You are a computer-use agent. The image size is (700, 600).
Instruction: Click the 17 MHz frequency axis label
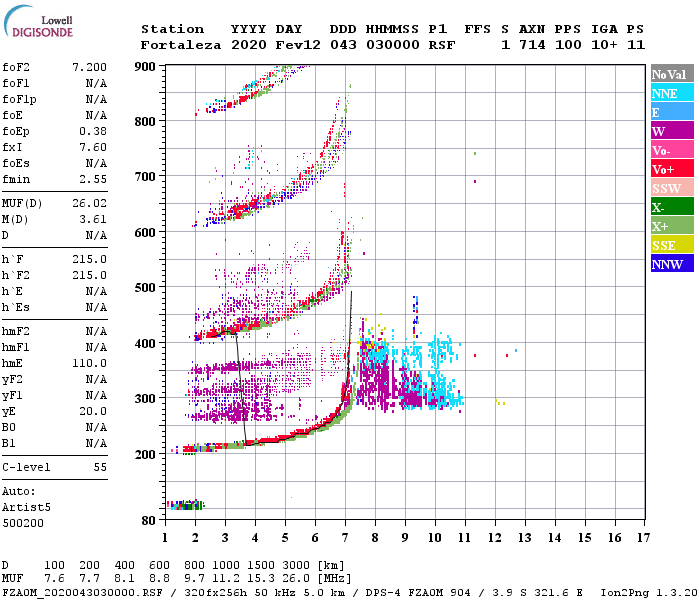(643, 538)
